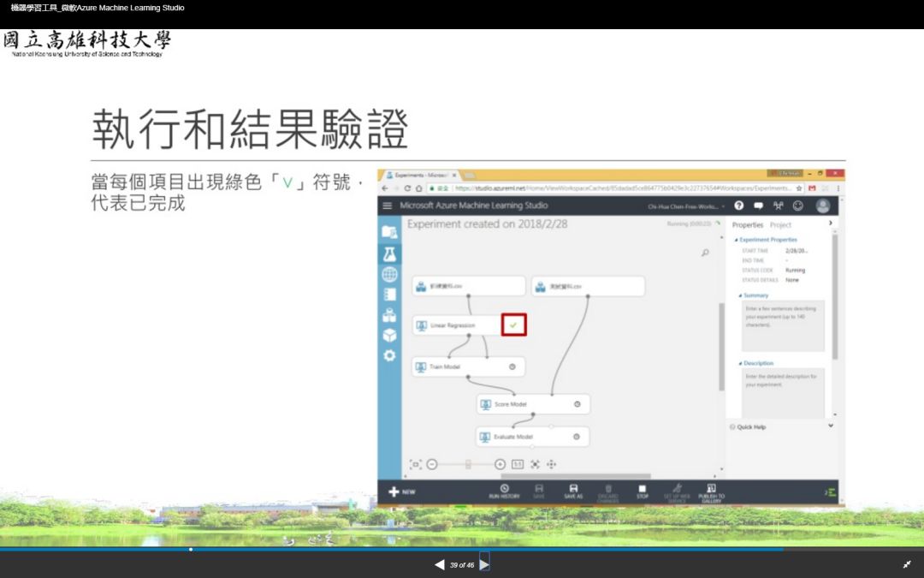Click the fit-to-screen canvas icon
Screen dimensions: 924x578
416,464
